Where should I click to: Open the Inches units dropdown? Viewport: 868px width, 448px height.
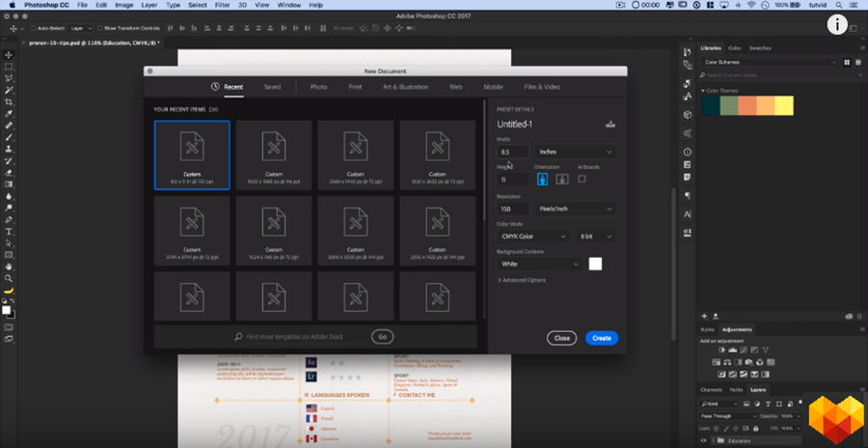tap(575, 152)
